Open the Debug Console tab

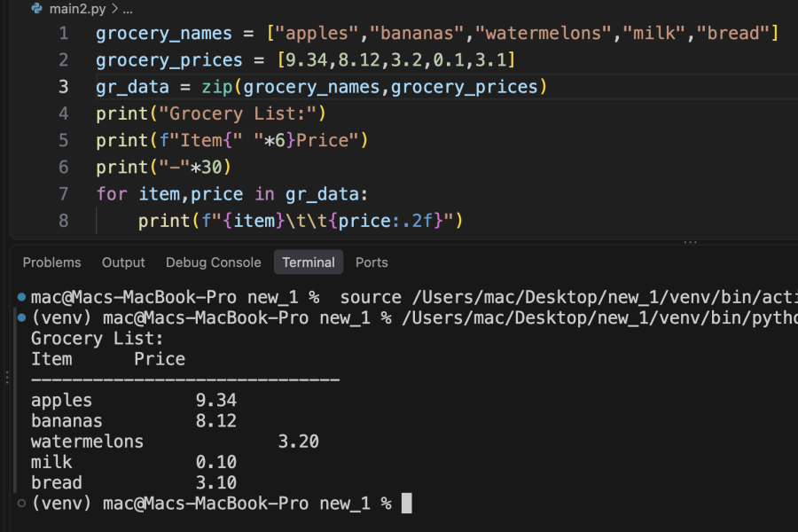click(x=213, y=262)
